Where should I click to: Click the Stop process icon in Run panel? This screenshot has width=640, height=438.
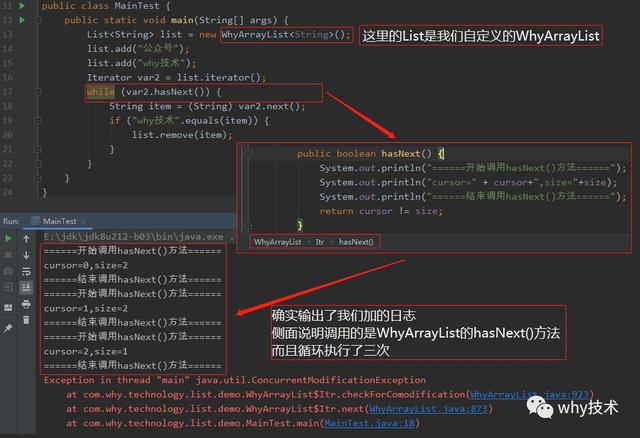click(8, 255)
